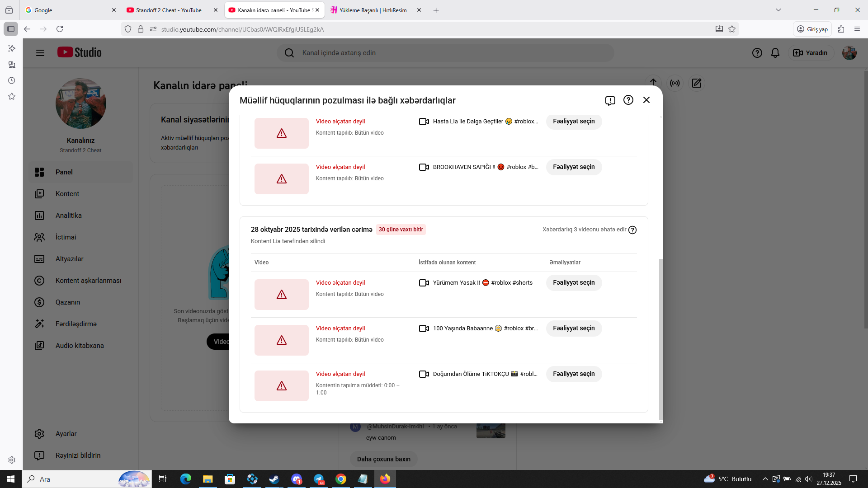Open Chrome from taskbar

coord(341,479)
